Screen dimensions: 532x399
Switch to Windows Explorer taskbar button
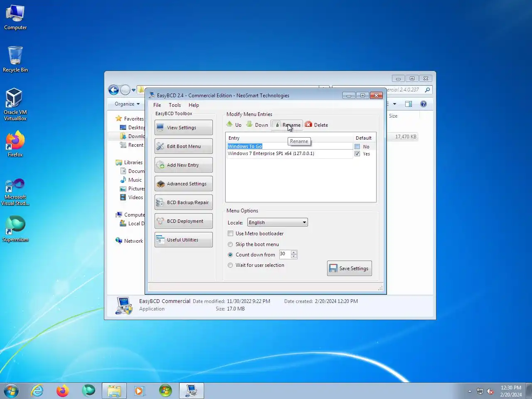pyautogui.click(x=114, y=391)
